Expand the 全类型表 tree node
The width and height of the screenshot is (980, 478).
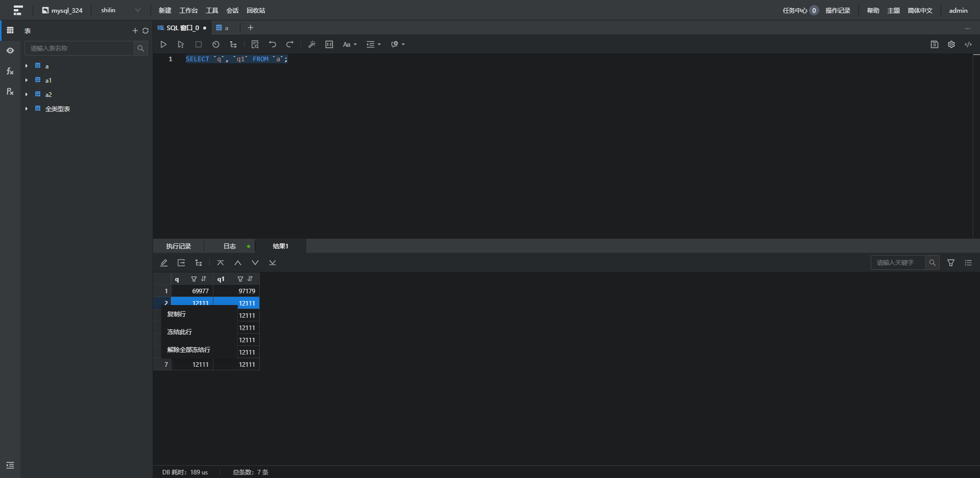pos(26,109)
